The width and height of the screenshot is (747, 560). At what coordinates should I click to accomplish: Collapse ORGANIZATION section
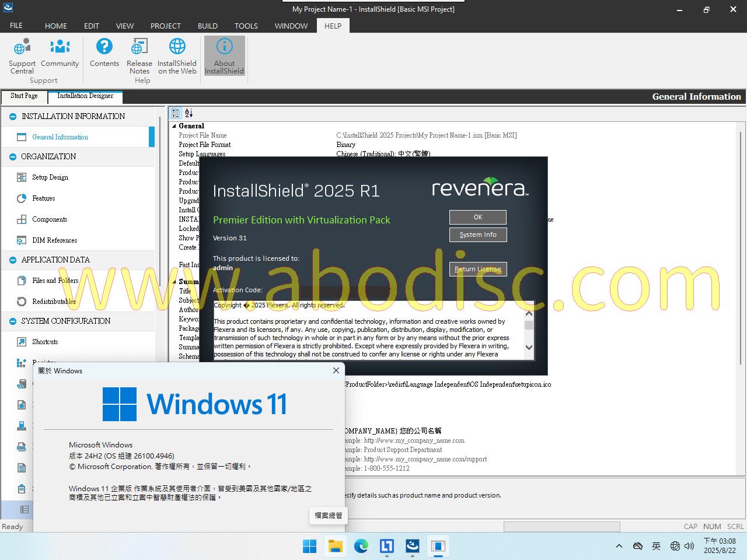(13, 157)
